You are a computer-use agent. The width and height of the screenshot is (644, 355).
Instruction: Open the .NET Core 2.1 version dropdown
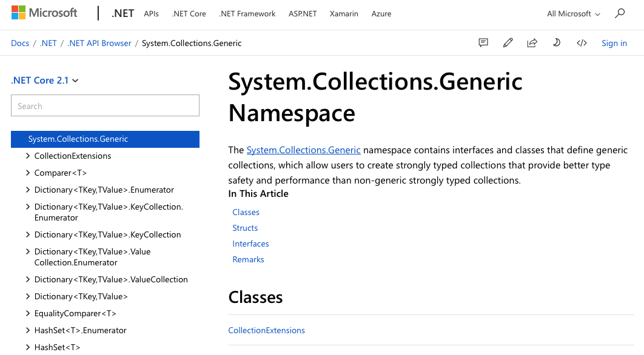45,81
